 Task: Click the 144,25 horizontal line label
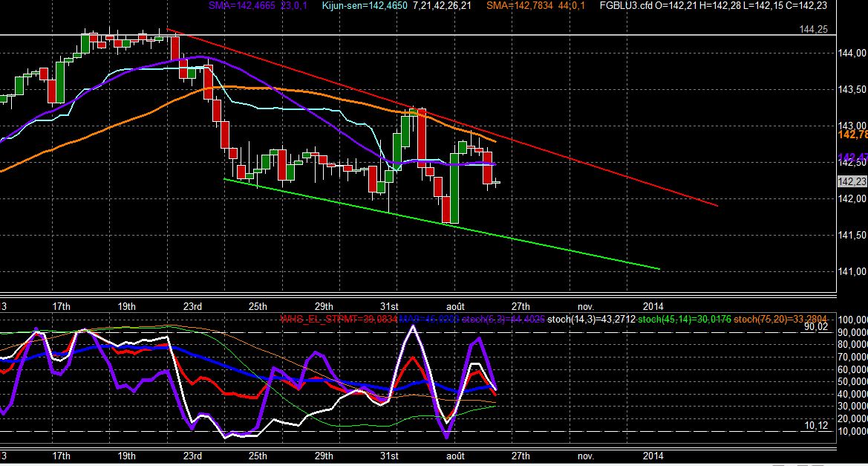(813, 30)
